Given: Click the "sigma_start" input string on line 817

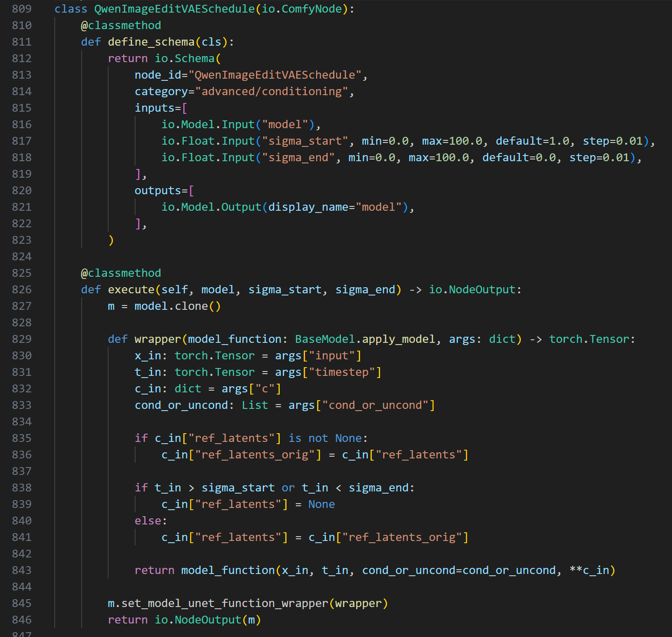Looking at the screenshot, I should tap(305, 141).
